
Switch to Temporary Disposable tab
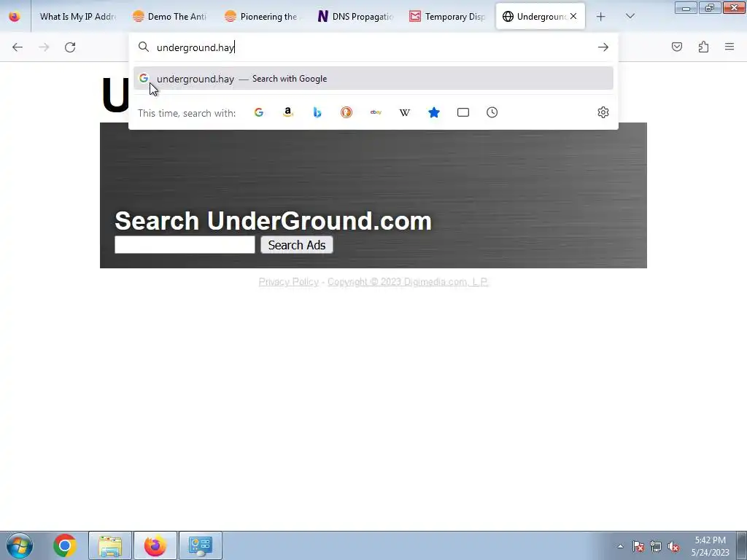[448, 17]
